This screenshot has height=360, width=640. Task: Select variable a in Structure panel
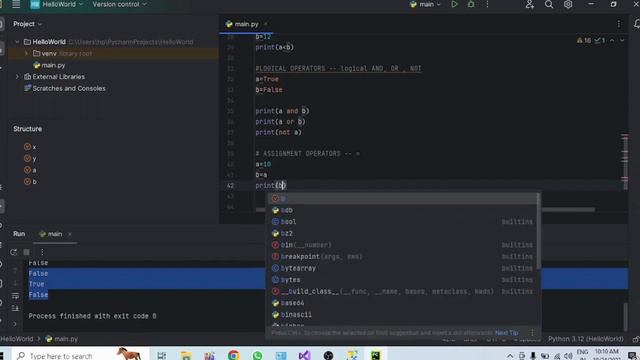[30, 170]
